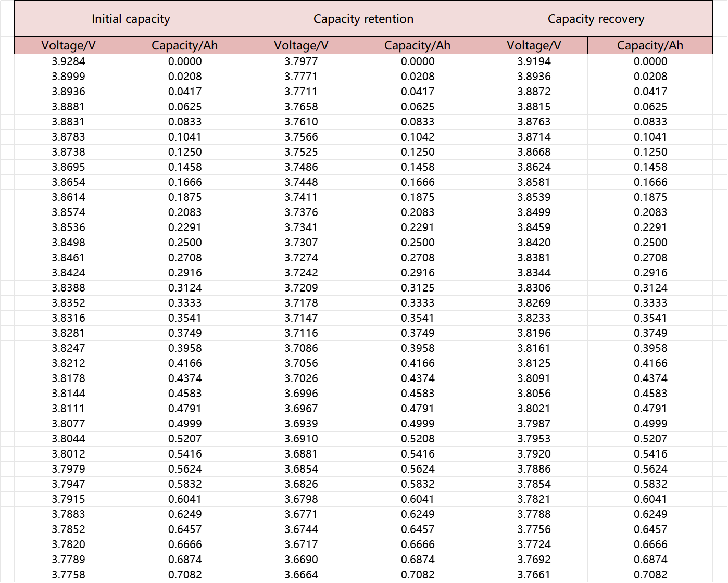This screenshot has width=728, height=583.
Task: Click Voltage/V header under Capacity recovery
Action: (x=534, y=45)
